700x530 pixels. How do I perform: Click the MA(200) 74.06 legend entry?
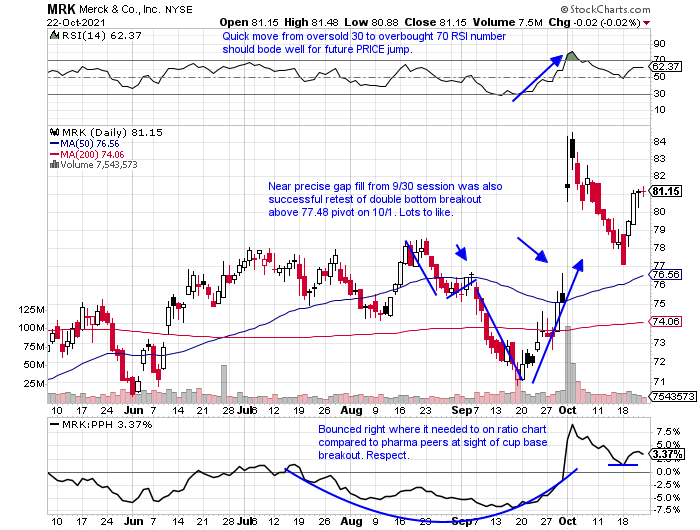click(92, 154)
